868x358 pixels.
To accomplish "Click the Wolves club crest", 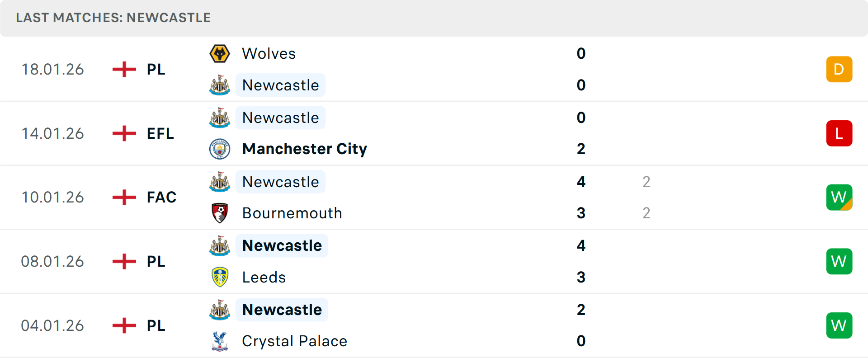I will tap(220, 54).
